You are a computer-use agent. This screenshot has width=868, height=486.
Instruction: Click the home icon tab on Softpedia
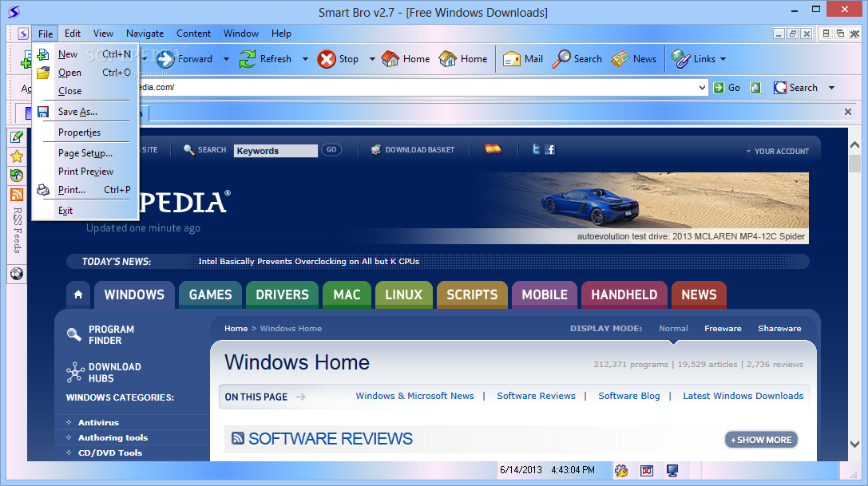(78, 294)
